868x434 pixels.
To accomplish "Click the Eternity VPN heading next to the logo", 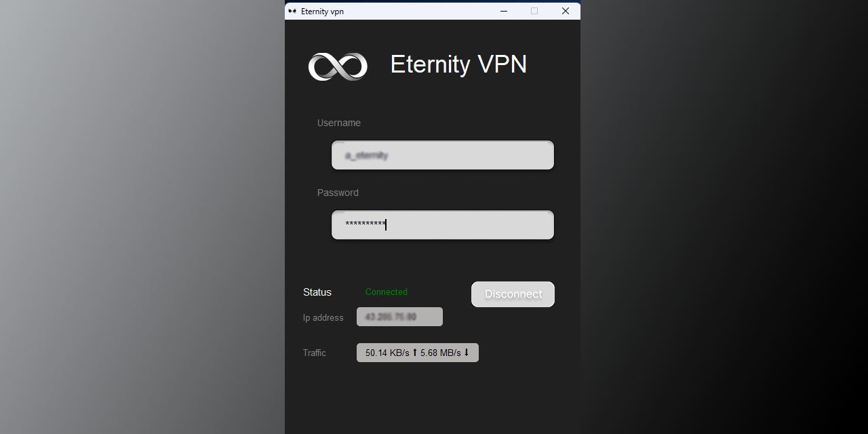I will point(458,64).
